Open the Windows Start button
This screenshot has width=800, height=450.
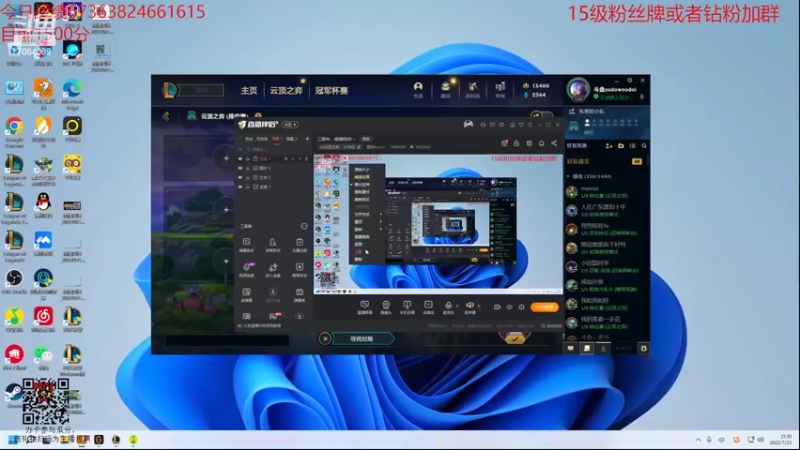(x=12, y=439)
